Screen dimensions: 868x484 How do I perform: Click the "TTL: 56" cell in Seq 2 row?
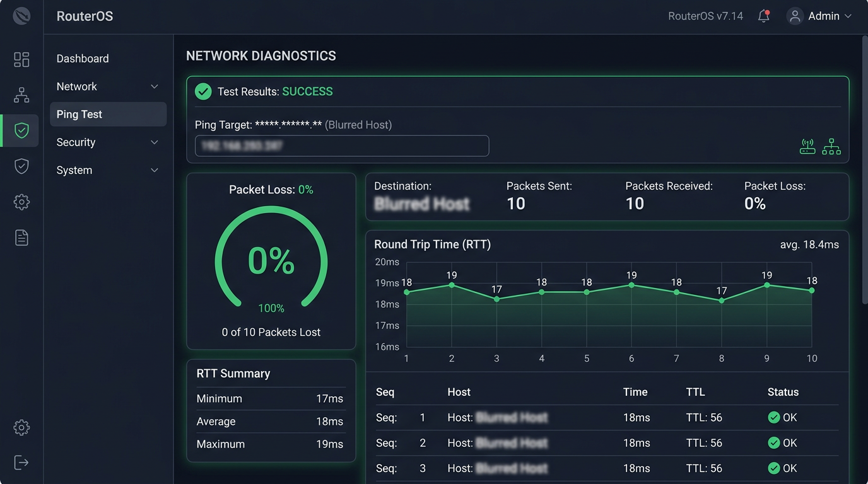(704, 443)
